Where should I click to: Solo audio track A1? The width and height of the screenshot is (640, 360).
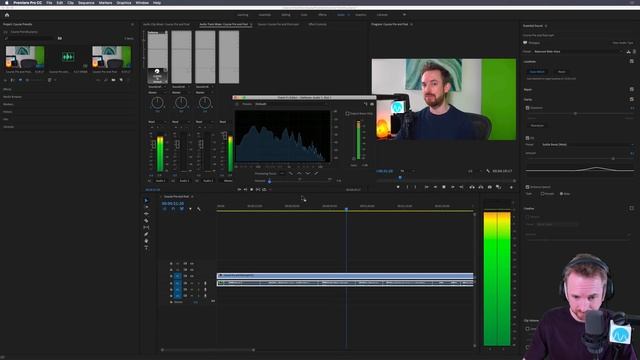[x=198, y=283]
